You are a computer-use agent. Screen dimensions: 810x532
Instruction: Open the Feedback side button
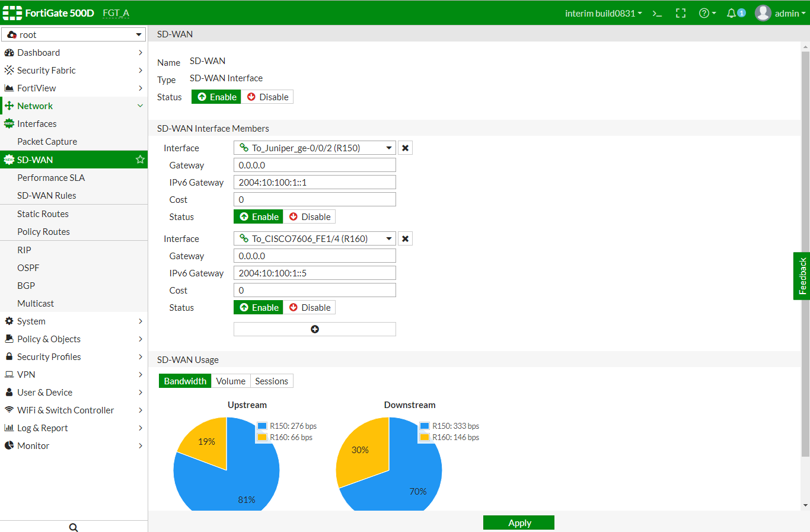tap(802, 276)
